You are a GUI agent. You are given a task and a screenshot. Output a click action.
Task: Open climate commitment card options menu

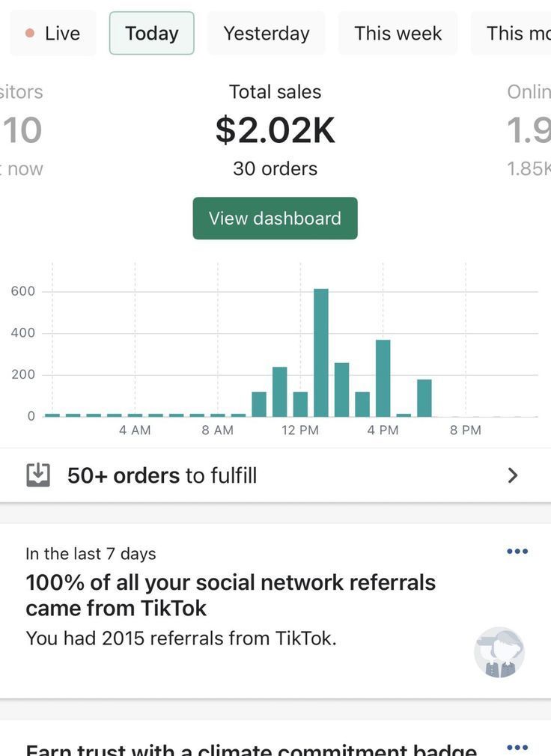[517, 747]
